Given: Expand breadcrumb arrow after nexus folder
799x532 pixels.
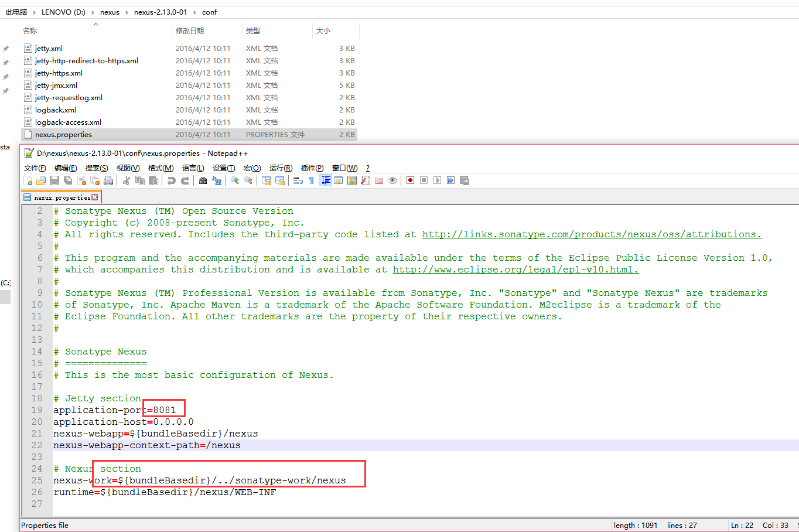Looking at the screenshot, I should click(127, 12).
